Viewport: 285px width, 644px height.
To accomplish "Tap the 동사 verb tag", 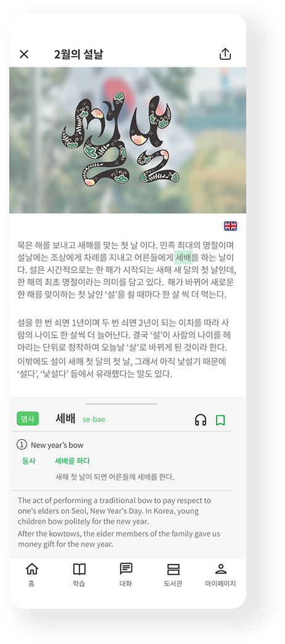I will [28, 461].
